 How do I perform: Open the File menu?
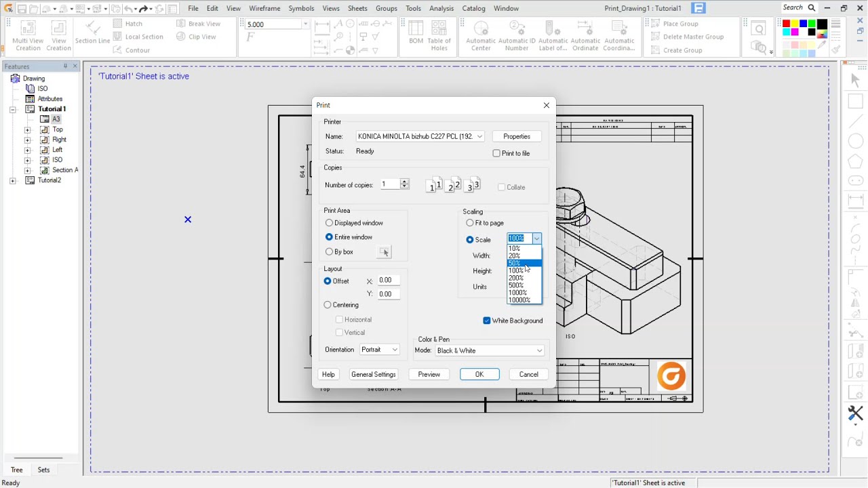[x=193, y=8]
